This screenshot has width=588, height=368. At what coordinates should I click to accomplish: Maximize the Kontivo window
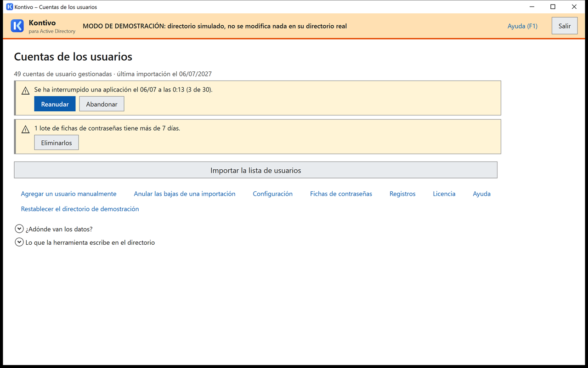(x=553, y=7)
